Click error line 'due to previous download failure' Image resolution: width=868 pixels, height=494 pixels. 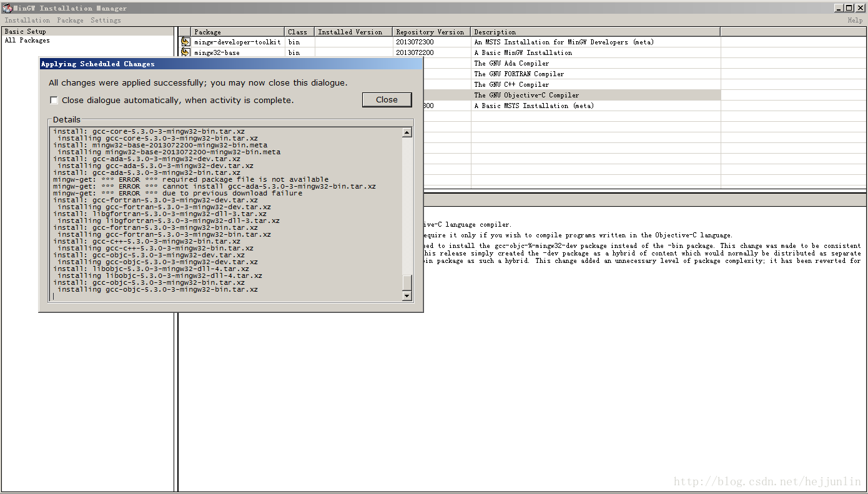[177, 193]
